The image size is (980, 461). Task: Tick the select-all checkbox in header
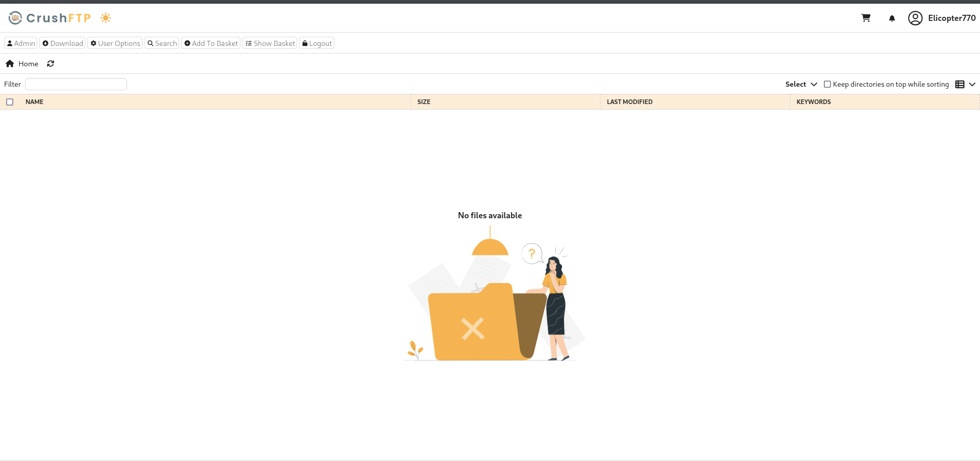10,102
